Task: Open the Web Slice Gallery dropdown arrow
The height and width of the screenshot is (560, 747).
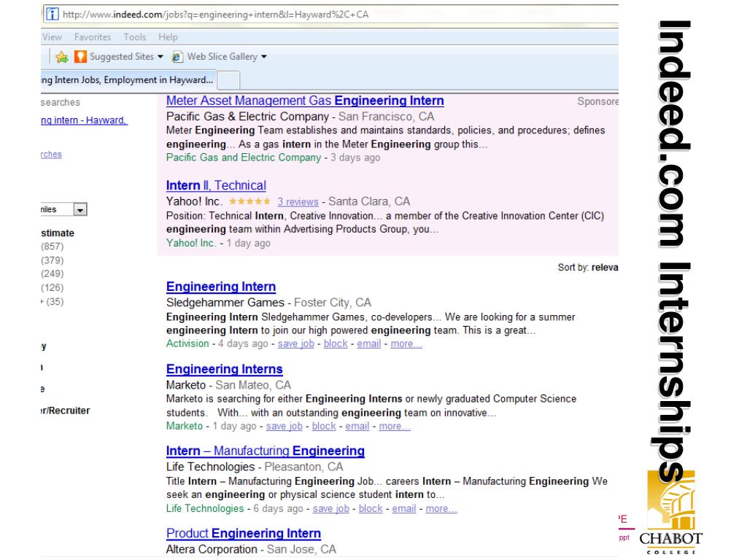Action: 264,57
